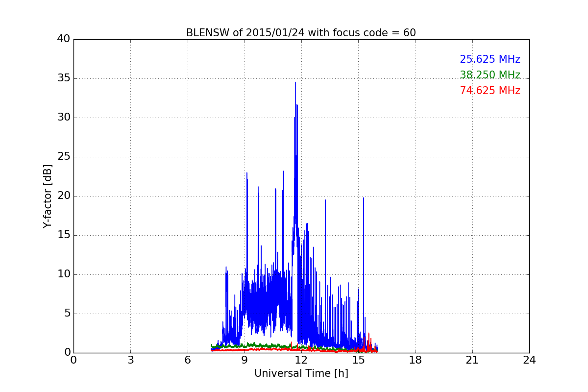
Task: Click the x-axis tick value 9
Action: click(x=245, y=360)
